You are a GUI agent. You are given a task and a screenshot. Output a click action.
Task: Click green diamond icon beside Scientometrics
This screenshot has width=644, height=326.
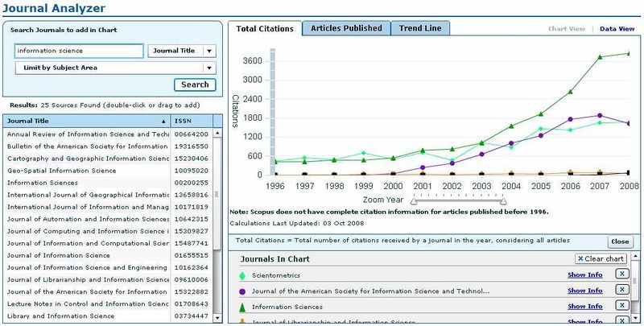[x=242, y=275]
